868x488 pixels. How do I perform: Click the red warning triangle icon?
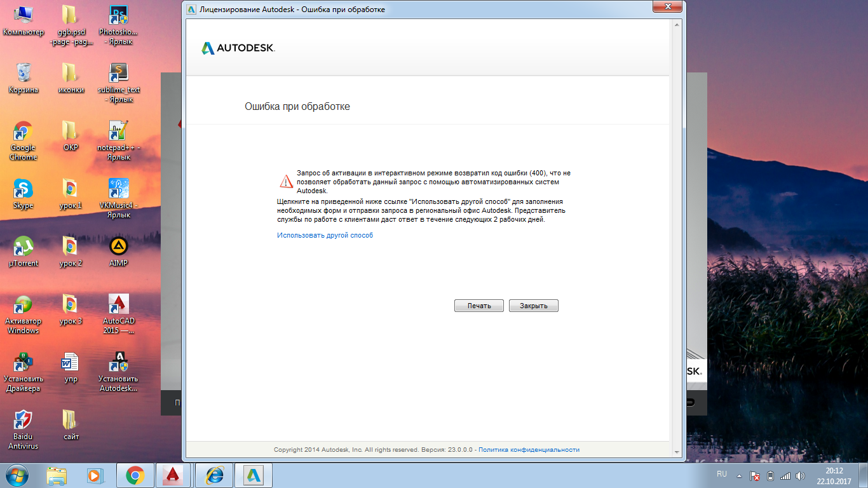coord(286,181)
